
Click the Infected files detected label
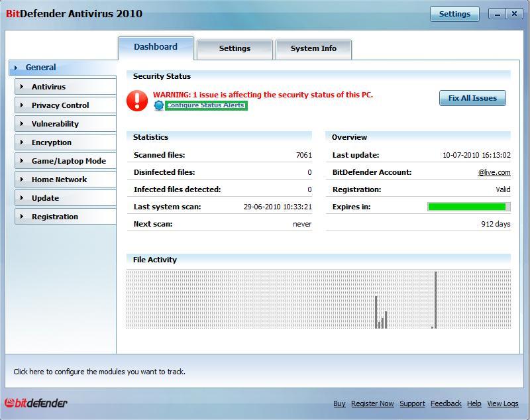point(177,189)
